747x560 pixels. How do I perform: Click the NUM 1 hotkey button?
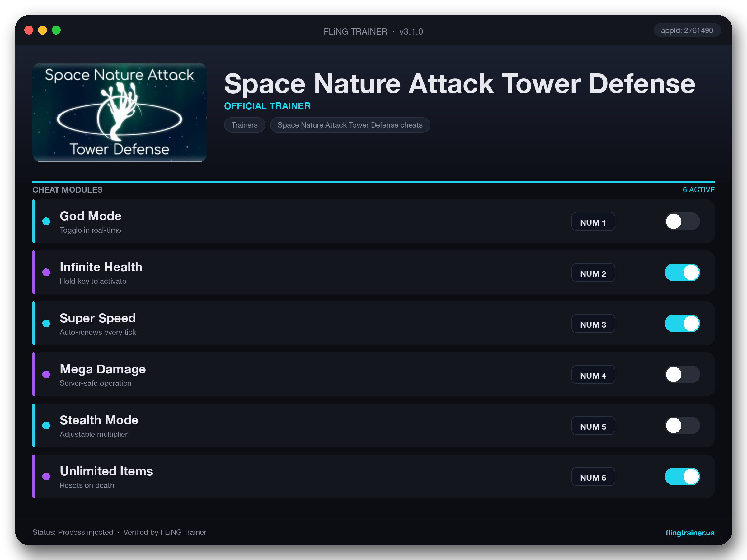[x=593, y=222]
